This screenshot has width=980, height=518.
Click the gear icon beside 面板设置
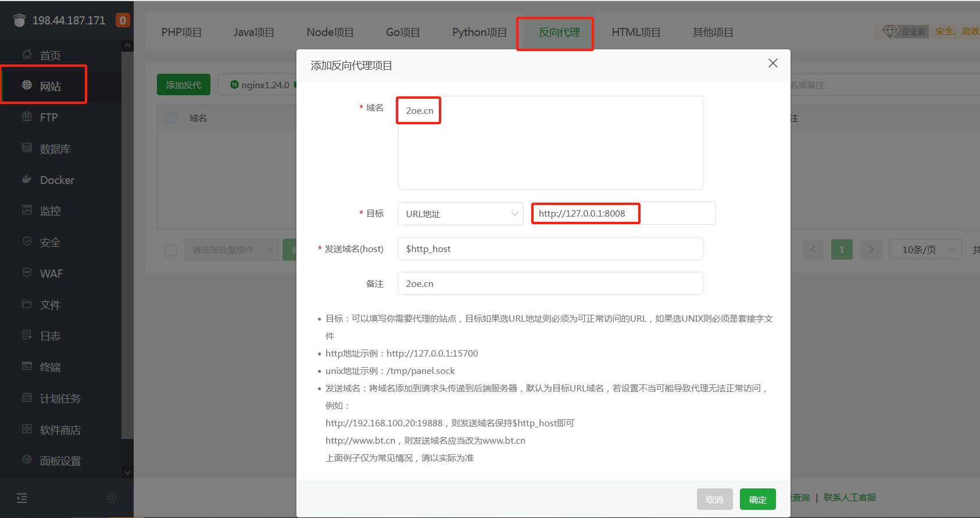[27, 460]
